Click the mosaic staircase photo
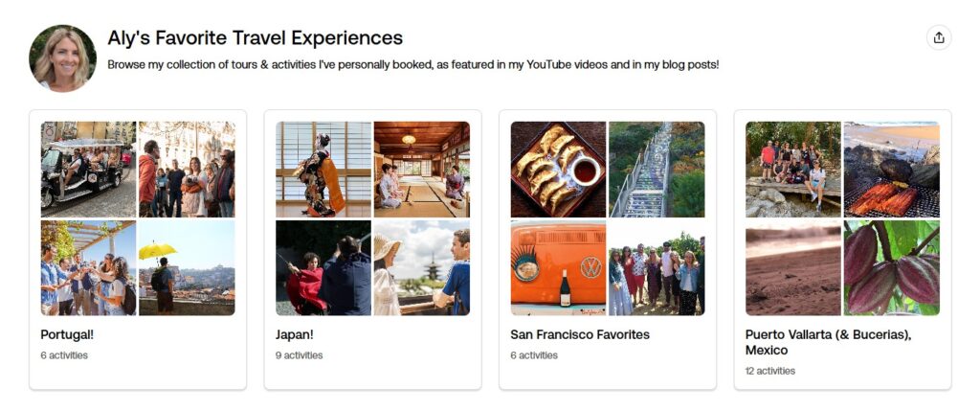This screenshot has height=411, width=980. click(x=657, y=169)
